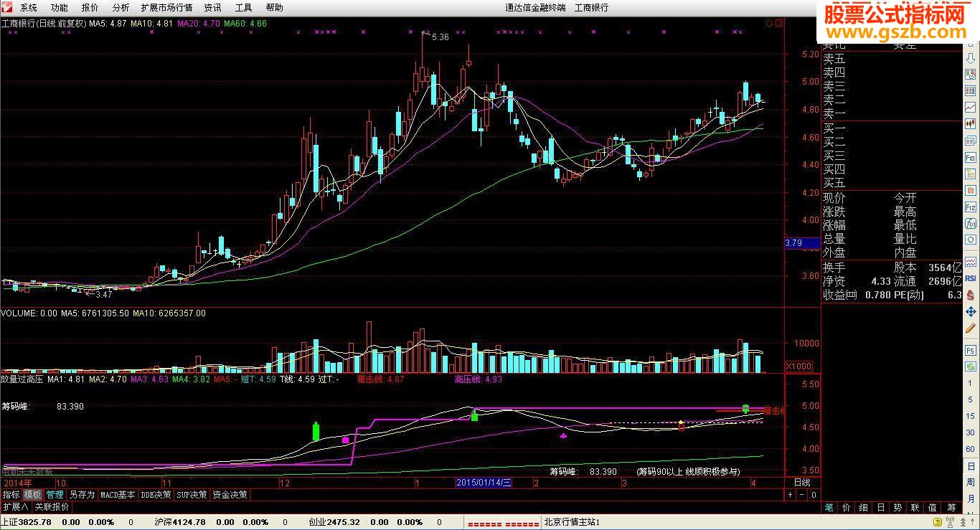Select the DDE决策 template
The image size is (980, 530).
coord(156,495)
